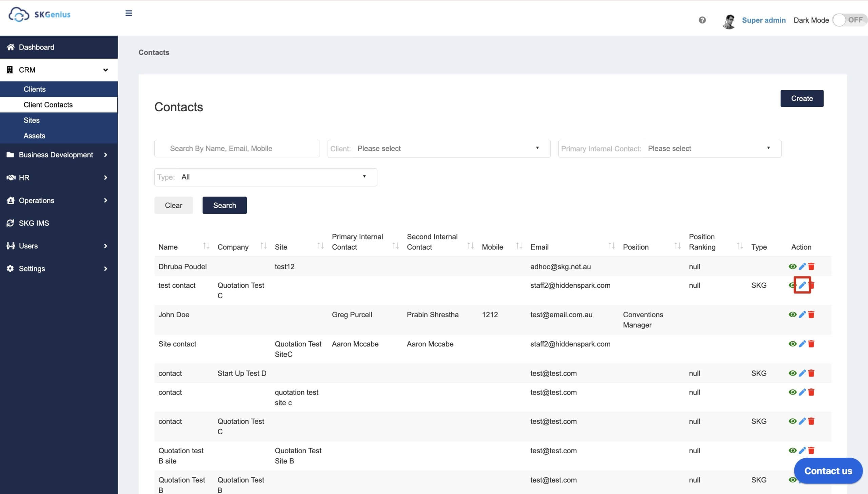Click the delete trash icon for John Doe
The height and width of the screenshot is (494, 868).
(x=812, y=315)
